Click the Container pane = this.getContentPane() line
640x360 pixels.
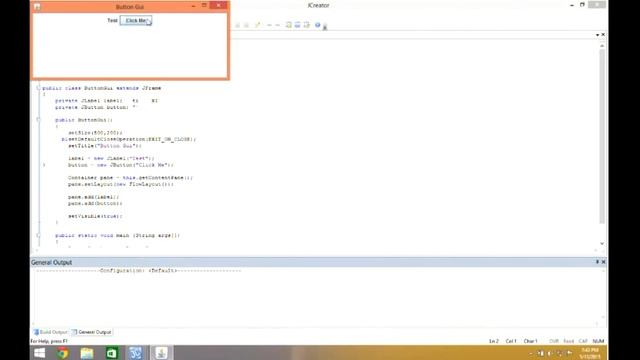click(x=131, y=178)
